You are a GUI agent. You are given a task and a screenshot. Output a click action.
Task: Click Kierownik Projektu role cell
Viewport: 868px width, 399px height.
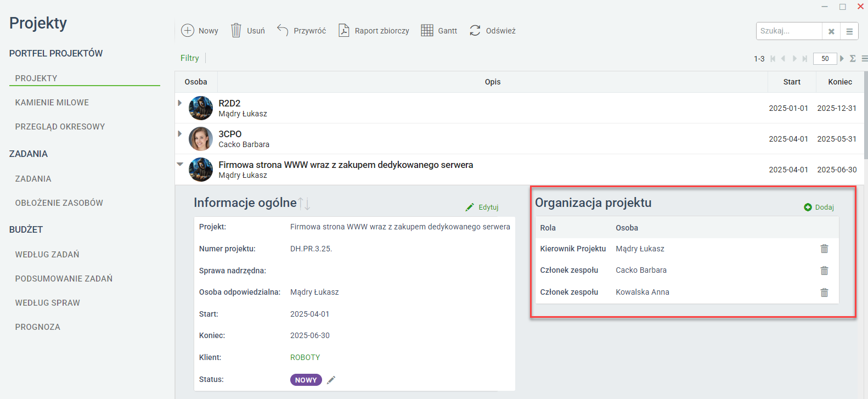point(573,249)
